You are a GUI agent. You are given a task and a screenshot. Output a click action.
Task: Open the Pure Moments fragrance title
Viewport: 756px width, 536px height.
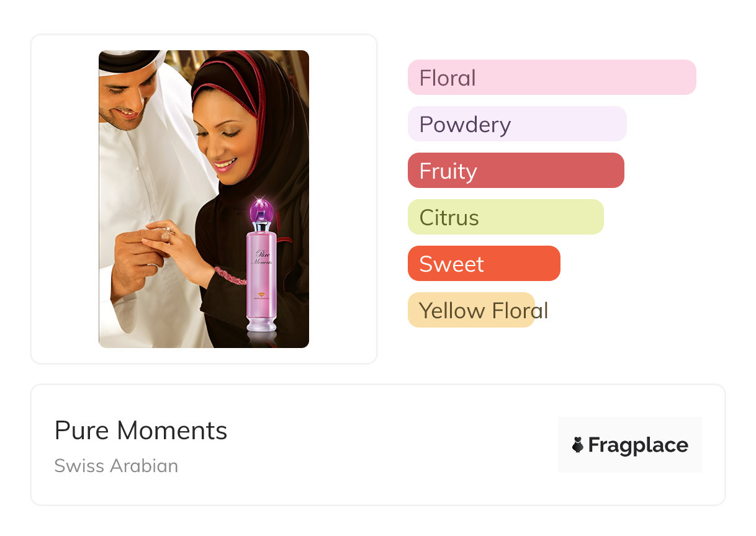click(141, 430)
